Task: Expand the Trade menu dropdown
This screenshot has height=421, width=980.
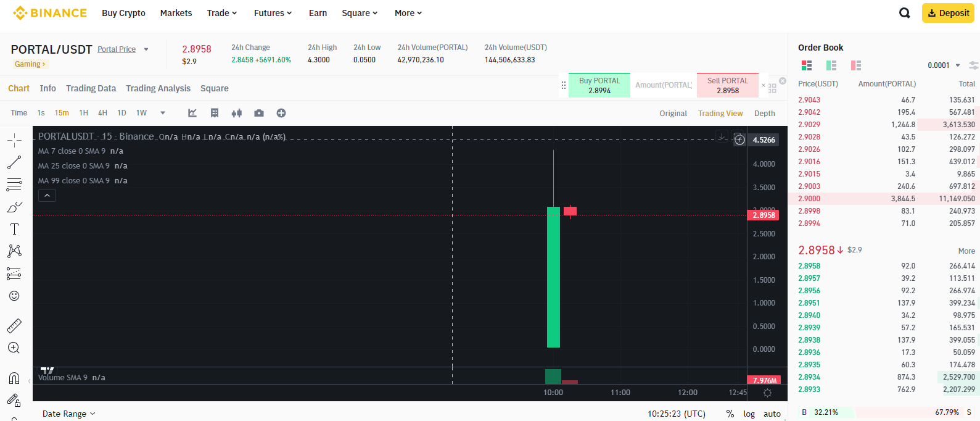Action: pyautogui.click(x=222, y=13)
